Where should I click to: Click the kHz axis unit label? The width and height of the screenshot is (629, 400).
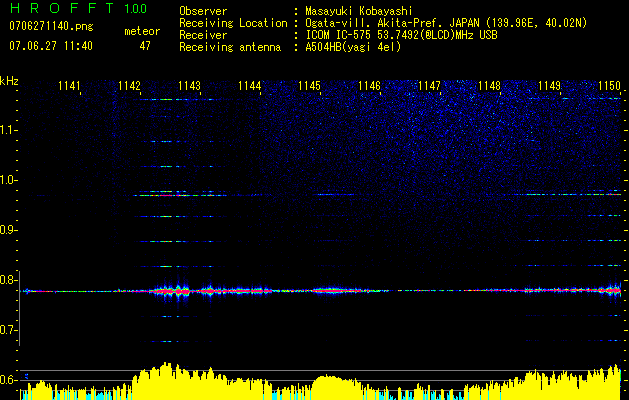pyautogui.click(x=9, y=81)
